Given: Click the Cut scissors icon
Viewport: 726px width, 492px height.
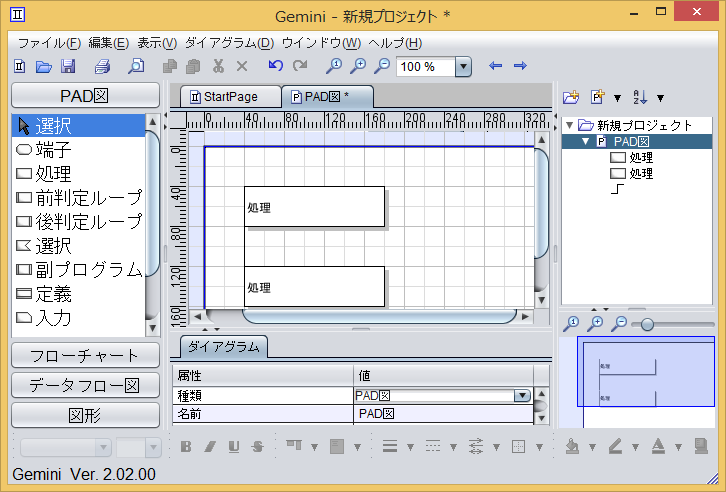Looking at the screenshot, I should click(x=218, y=66).
